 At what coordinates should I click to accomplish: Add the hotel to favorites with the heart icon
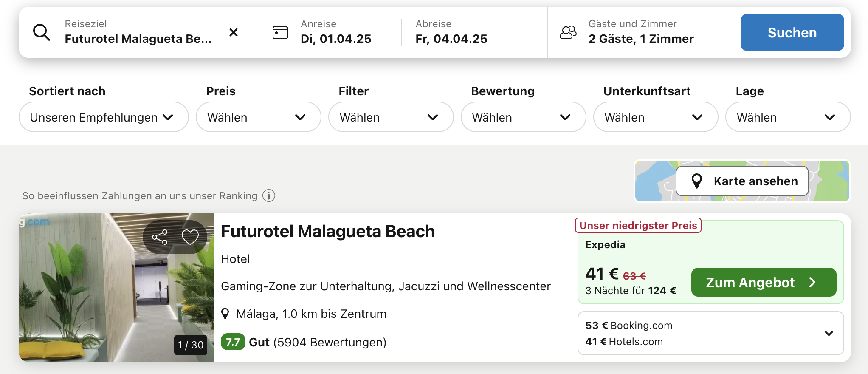190,237
